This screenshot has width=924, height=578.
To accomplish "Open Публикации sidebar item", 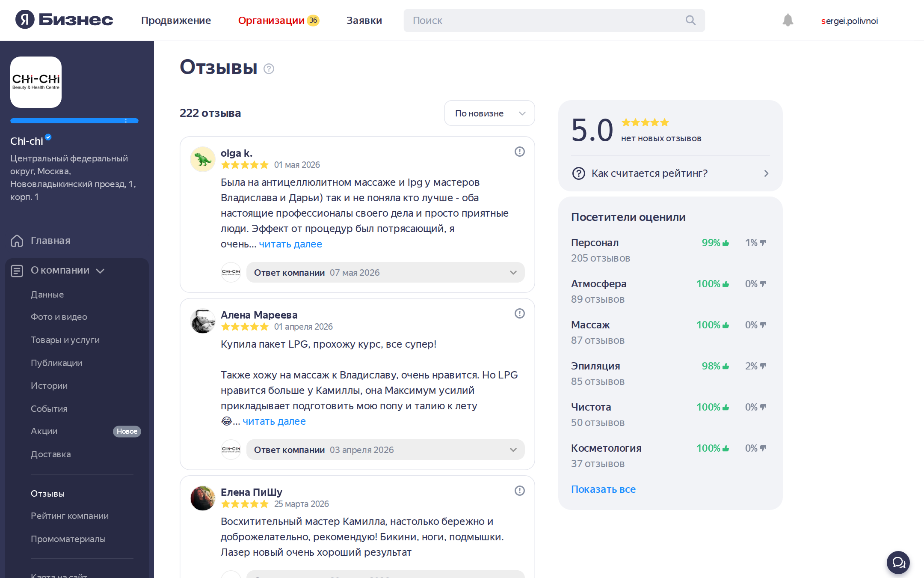I will click(x=56, y=363).
